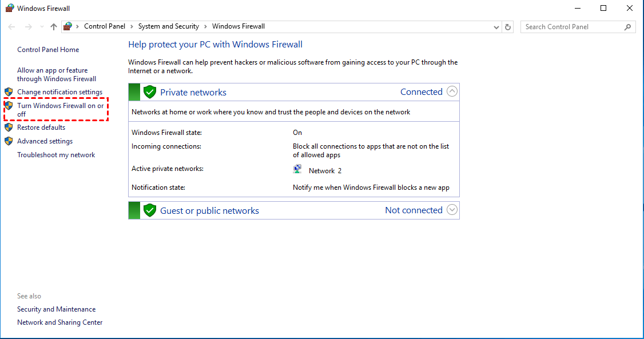Viewport: 644px width, 339px height.
Task: Open recent locations dropdown arrow
Action: (x=42, y=27)
